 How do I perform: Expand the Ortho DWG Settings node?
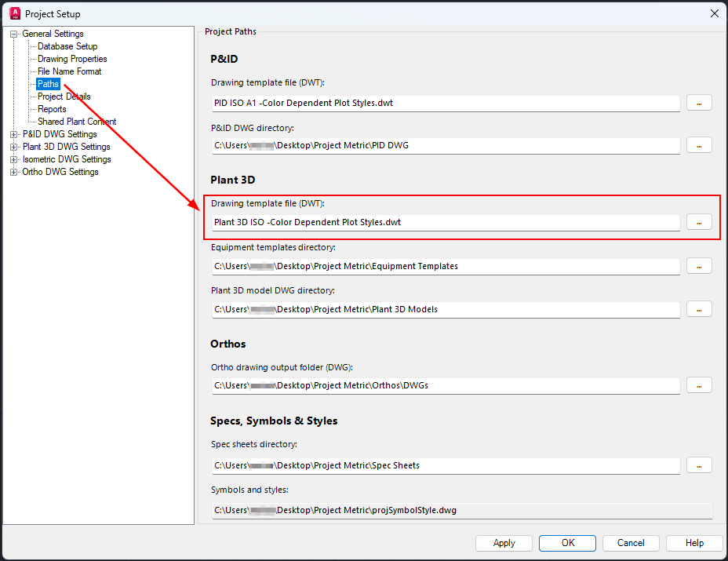[x=14, y=172]
